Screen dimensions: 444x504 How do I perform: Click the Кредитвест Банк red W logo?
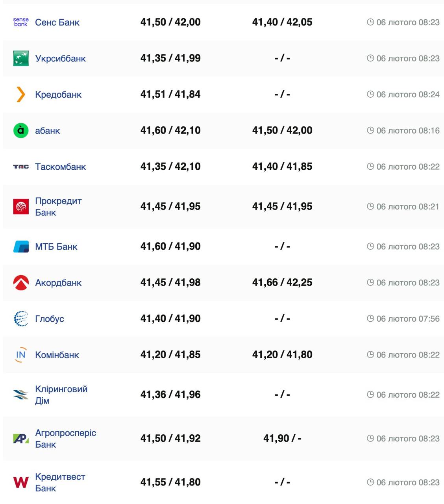pyautogui.click(x=21, y=482)
